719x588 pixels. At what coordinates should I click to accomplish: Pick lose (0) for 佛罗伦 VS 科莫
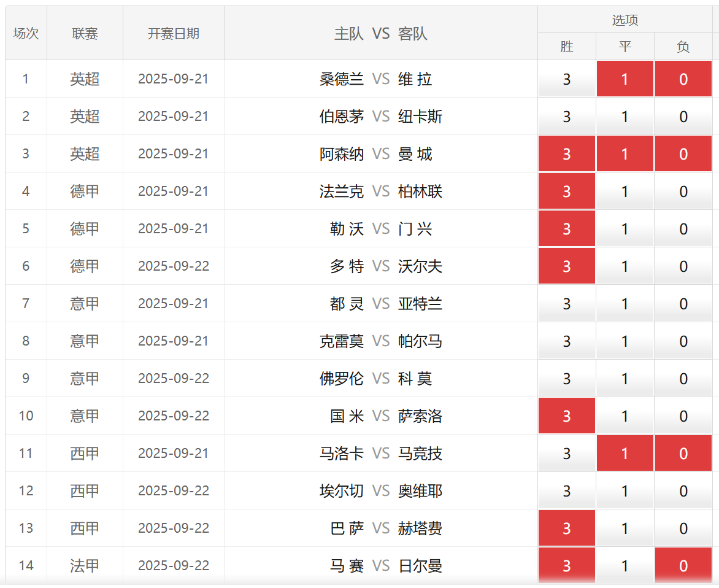[683, 379]
